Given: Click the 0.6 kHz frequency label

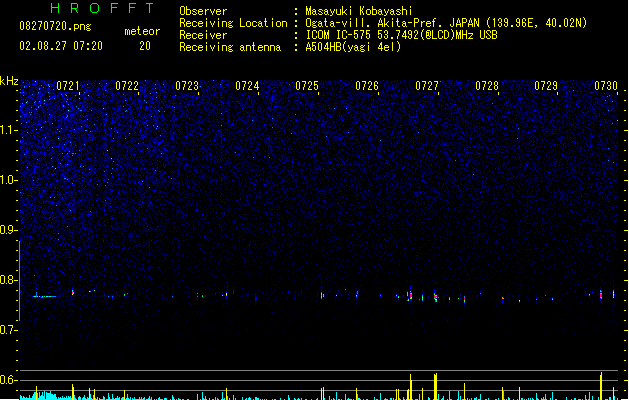Looking at the screenshot, I should [x=8, y=380].
